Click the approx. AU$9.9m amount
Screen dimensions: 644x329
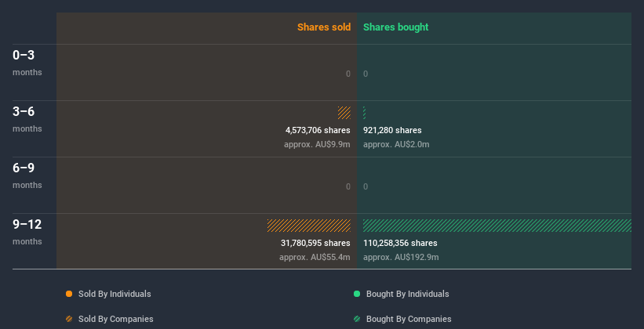[317, 144]
